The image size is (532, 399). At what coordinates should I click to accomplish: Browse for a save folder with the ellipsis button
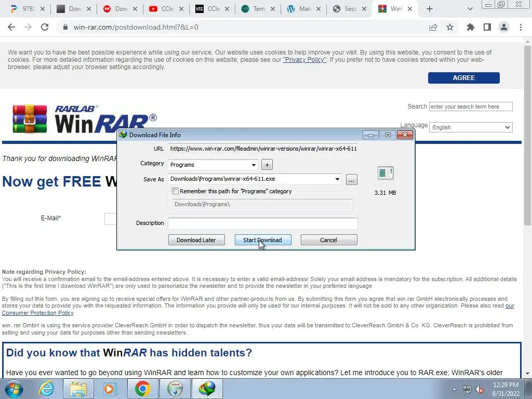352,179
